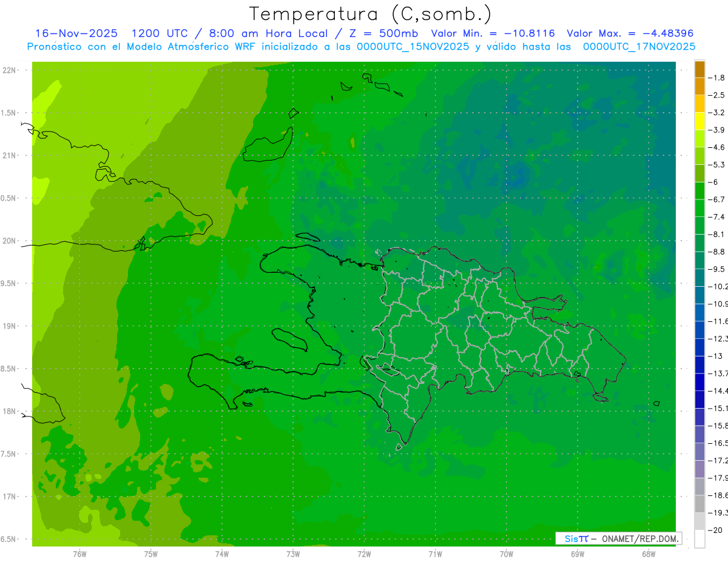Click the '20N' latitude label

pos(8,241)
